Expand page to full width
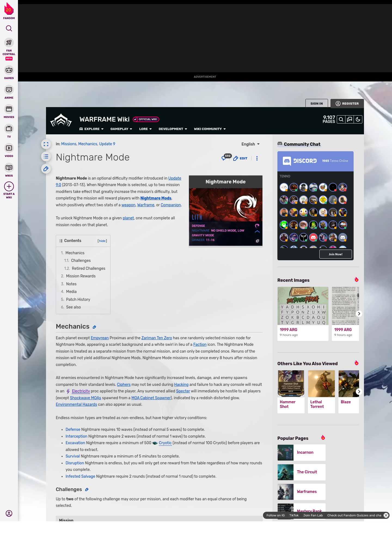The width and height of the screenshot is (392, 545). click(x=46, y=144)
